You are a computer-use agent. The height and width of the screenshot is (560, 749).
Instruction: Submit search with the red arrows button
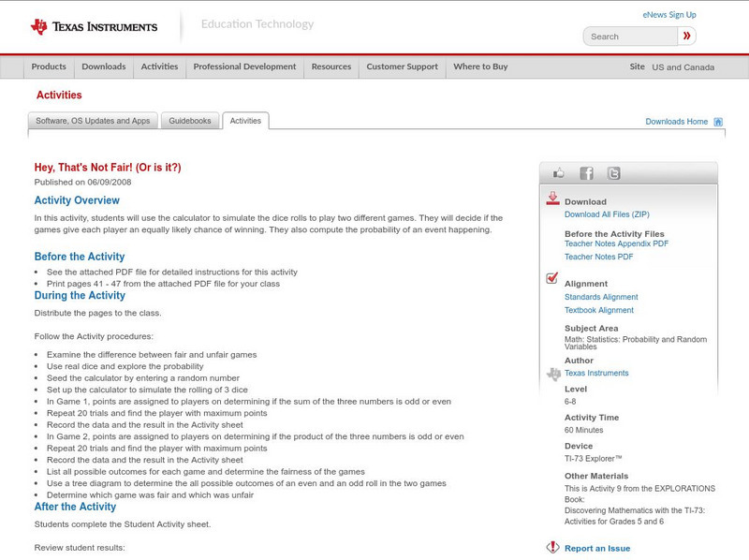[x=687, y=37]
